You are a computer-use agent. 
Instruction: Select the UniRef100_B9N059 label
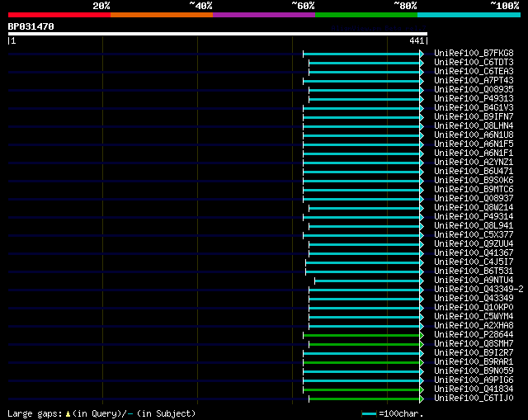tap(474, 371)
